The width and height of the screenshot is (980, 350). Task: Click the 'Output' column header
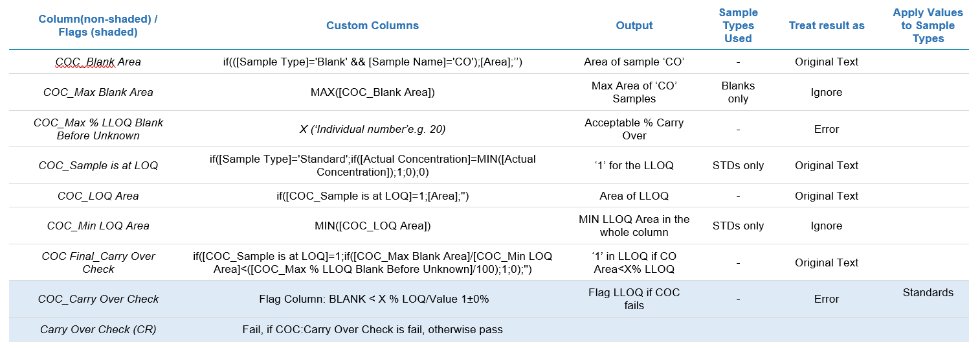pyautogui.click(x=634, y=26)
